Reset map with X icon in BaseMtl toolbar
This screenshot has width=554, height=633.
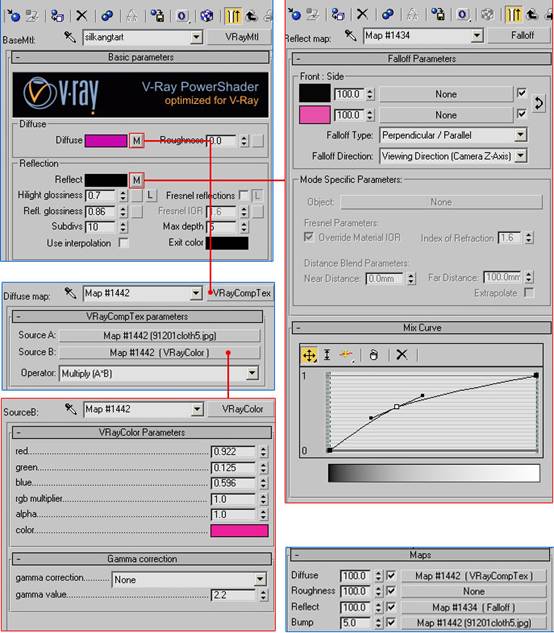tap(82, 16)
